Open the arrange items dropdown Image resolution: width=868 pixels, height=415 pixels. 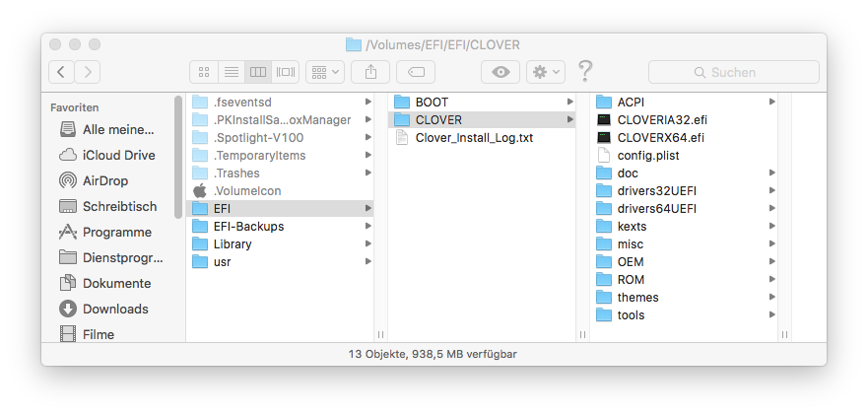coord(325,72)
